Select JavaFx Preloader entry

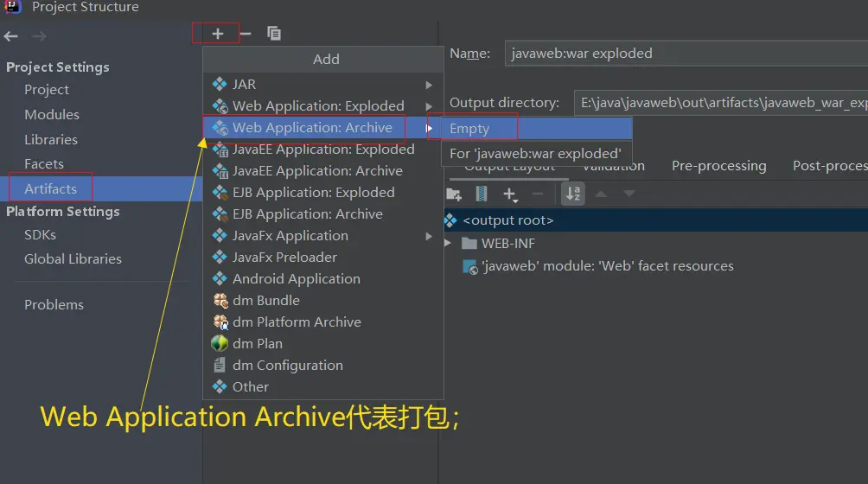(x=323, y=258)
